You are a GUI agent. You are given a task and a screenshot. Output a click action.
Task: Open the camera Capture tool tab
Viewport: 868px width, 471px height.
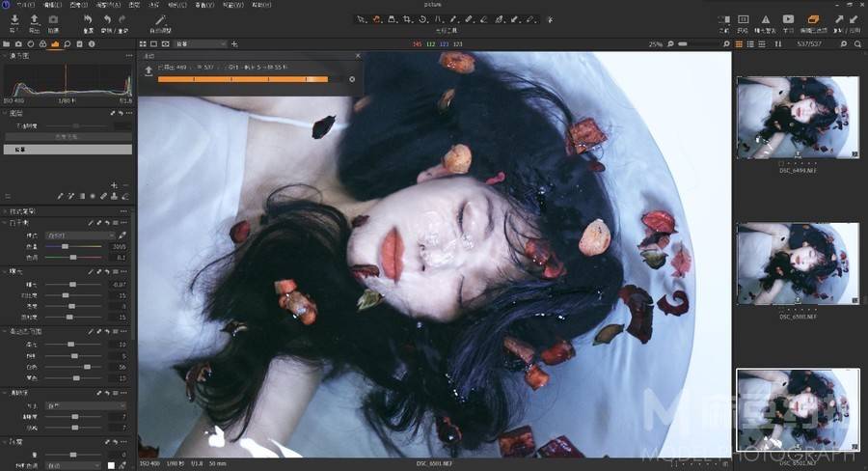click(x=19, y=43)
